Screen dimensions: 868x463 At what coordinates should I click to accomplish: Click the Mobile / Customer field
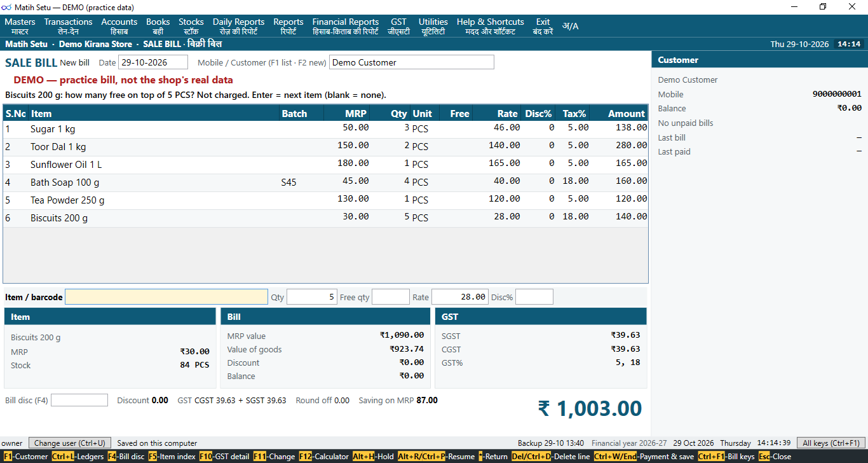pyautogui.click(x=411, y=62)
